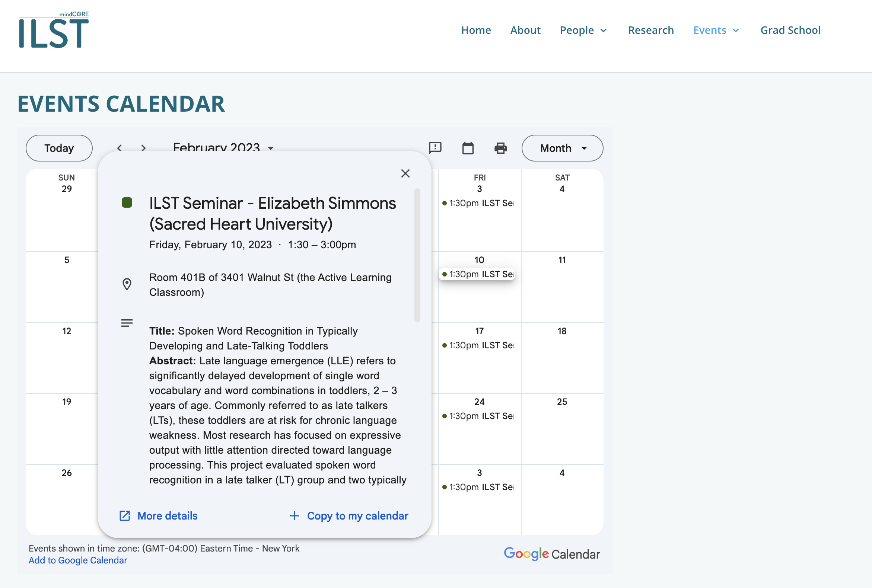Click the More details external link icon
This screenshot has width=872, height=588.
point(125,516)
